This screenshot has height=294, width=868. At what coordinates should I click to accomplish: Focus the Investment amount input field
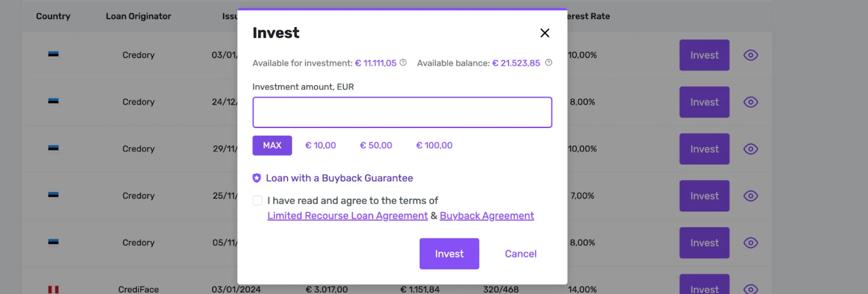pos(402,113)
